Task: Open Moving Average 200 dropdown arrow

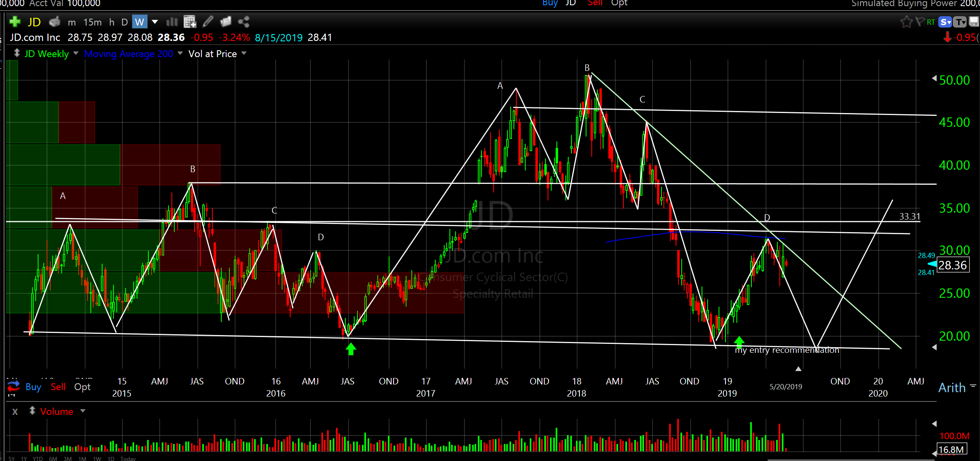Action: (x=180, y=53)
